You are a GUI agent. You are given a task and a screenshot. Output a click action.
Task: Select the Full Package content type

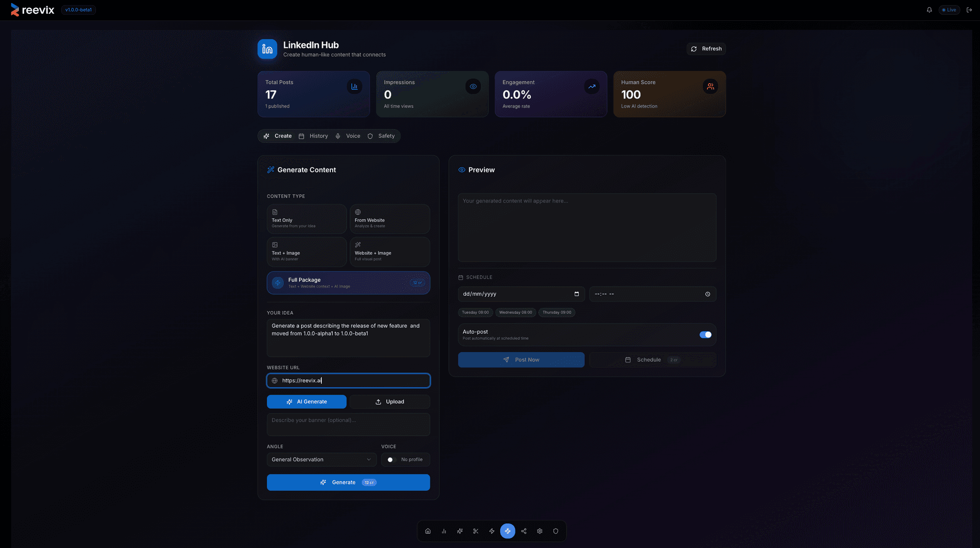coord(348,283)
